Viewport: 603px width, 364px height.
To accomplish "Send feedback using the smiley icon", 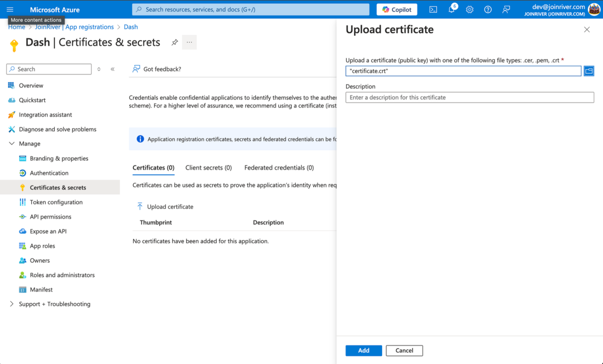I will tap(505, 9).
